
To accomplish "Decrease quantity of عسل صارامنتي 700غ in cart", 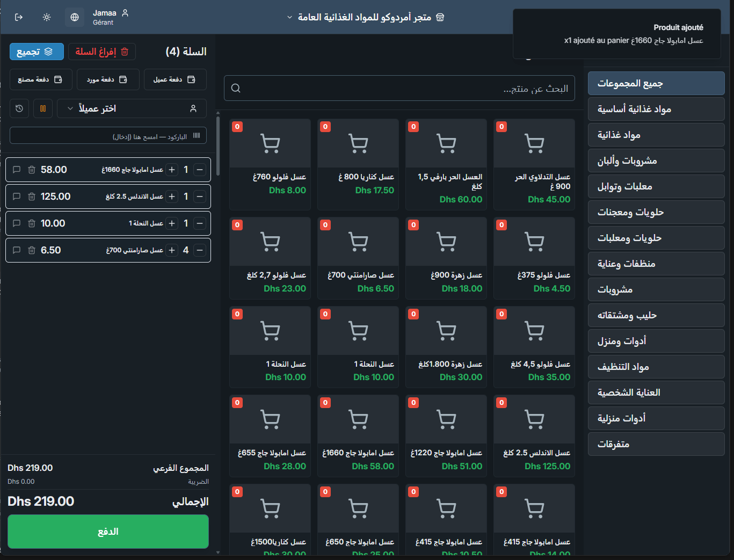I will click(200, 250).
